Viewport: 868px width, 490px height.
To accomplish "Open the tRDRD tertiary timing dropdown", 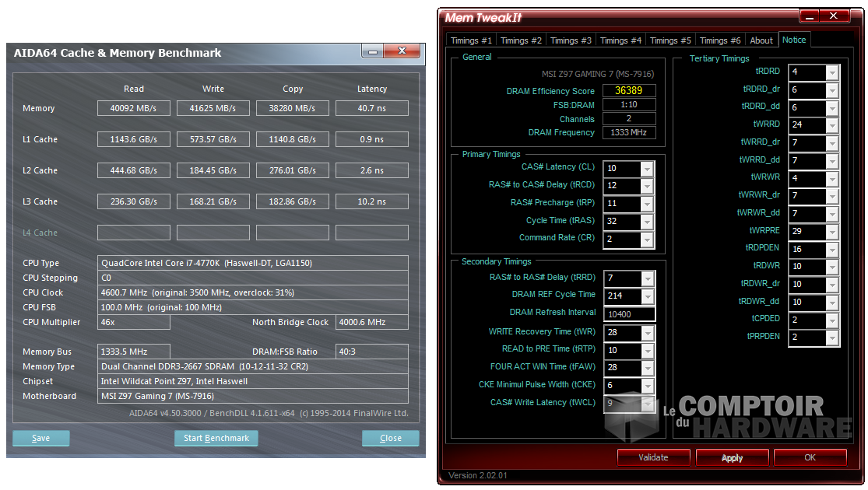I will (x=831, y=72).
